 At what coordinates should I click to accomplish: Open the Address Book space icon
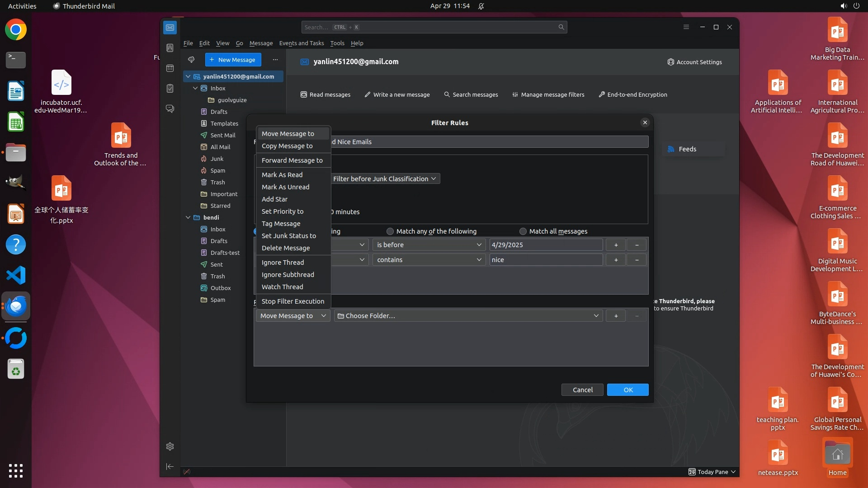(170, 48)
